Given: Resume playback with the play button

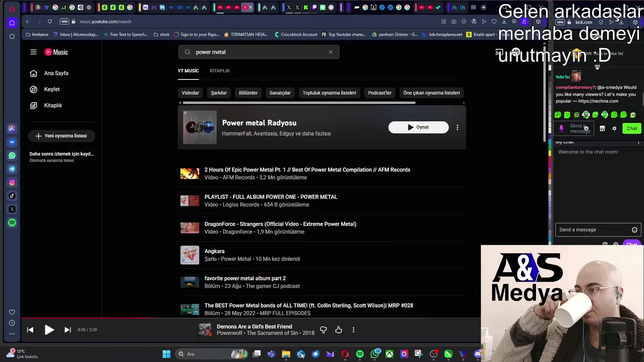Looking at the screenshot, I should [x=49, y=330].
